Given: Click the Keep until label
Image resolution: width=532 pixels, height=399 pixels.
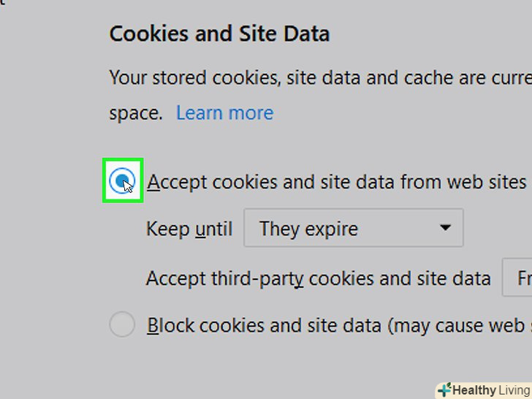Looking at the screenshot, I should click(x=189, y=229).
